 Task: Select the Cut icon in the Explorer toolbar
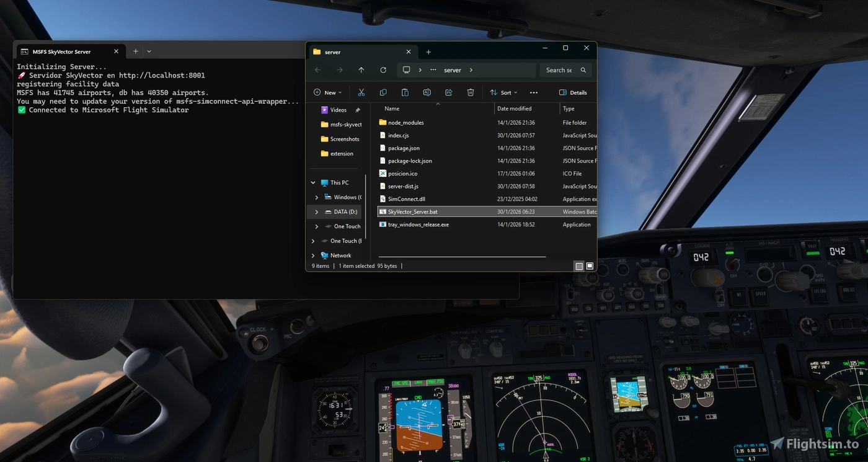pyautogui.click(x=361, y=92)
